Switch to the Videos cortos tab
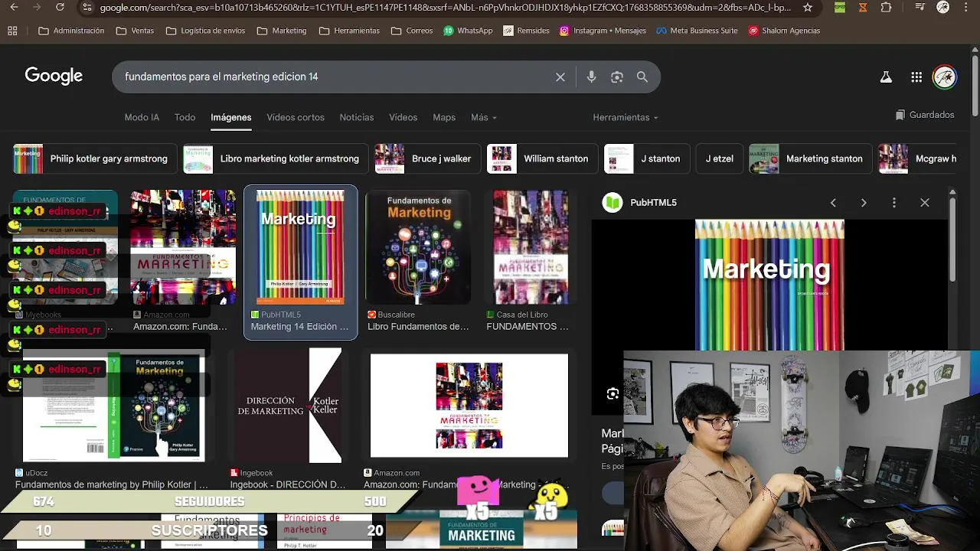This screenshot has width=980, height=551. tap(296, 117)
